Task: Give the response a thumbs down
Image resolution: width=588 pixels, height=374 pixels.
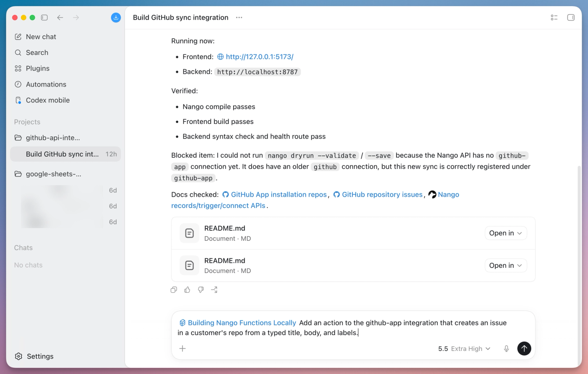Action: point(200,290)
